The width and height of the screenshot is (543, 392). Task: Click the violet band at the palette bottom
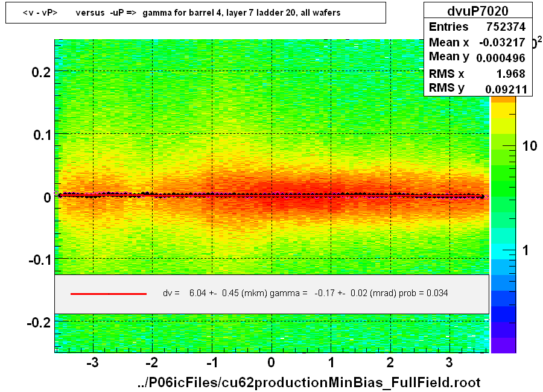[504, 346]
